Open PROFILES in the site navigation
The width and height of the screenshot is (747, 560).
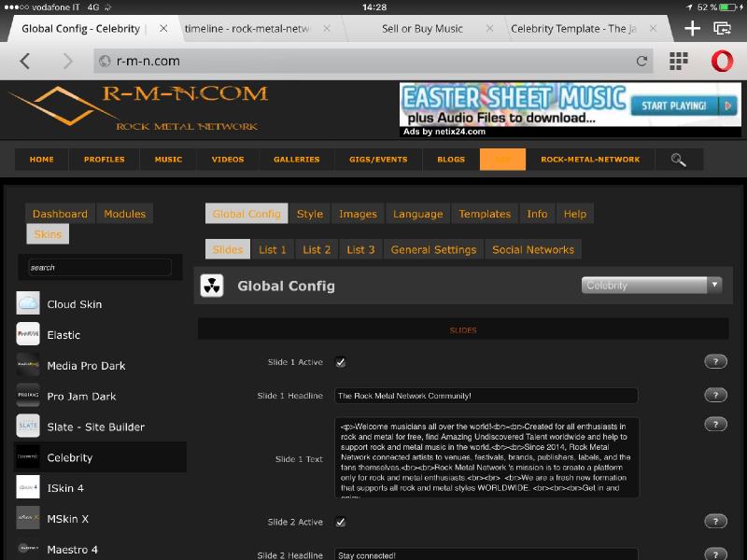[x=105, y=160]
